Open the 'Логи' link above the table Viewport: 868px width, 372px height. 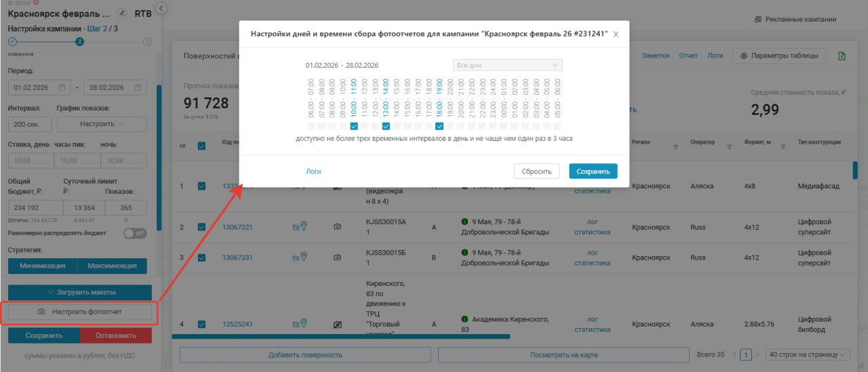pos(715,56)
